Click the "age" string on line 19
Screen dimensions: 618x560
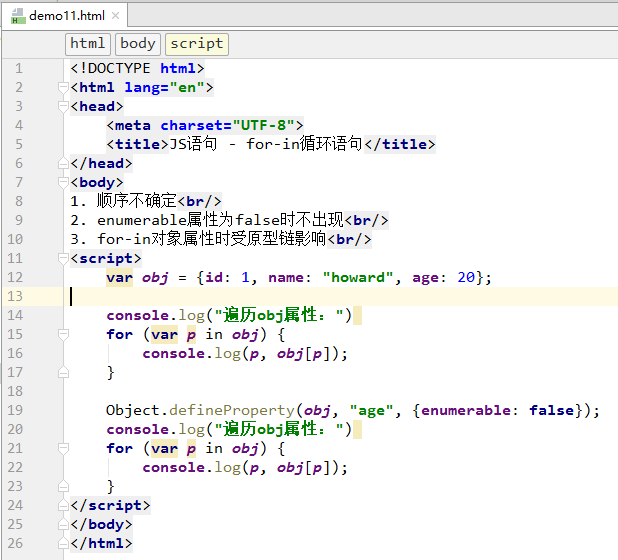pos(371,410)
